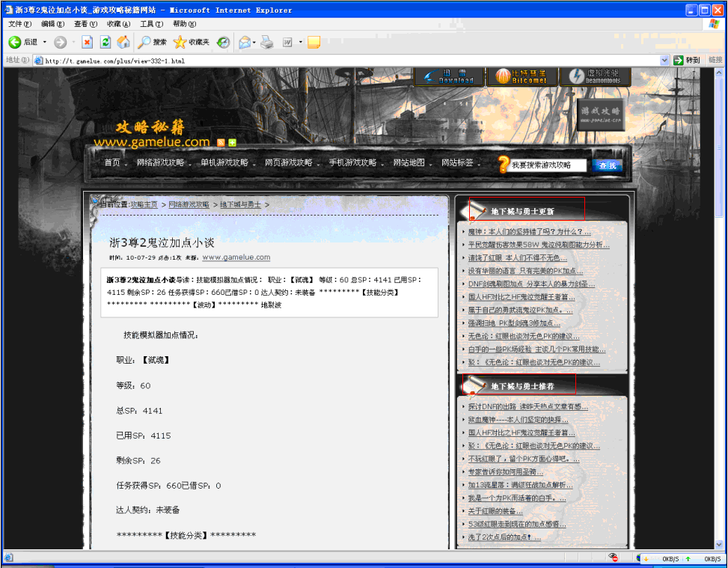Open article 请孩了红眼 本人们不得不无色

click(517, 257)
